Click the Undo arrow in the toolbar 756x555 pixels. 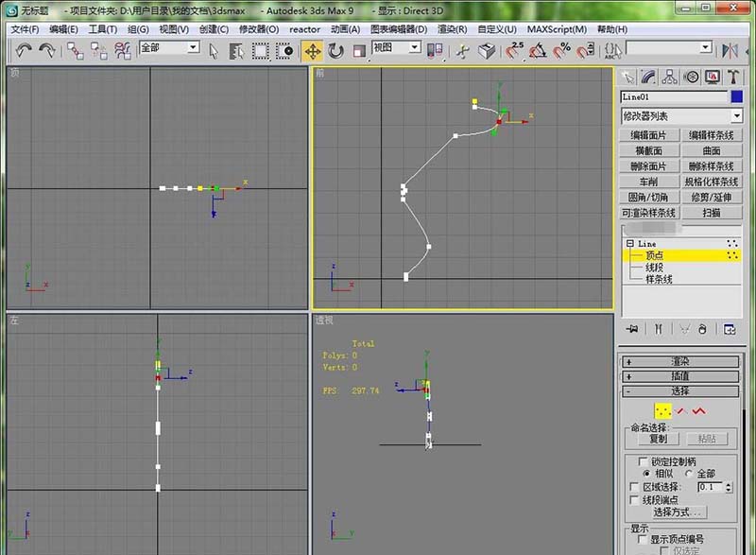(x=24, y=50)
